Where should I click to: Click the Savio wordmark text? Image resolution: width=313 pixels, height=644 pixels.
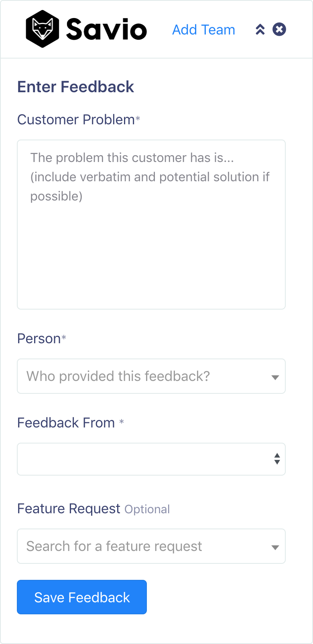click(x=106, y=29)
